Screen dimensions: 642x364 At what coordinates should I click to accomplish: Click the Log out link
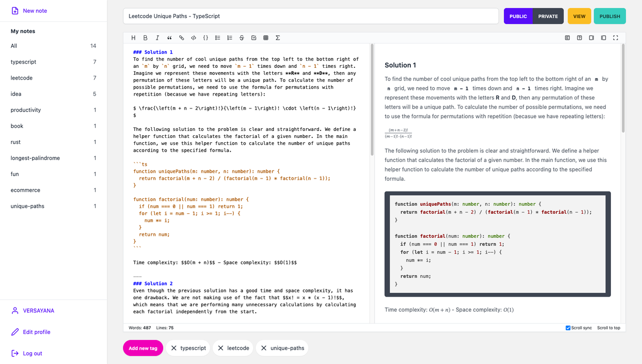33,353
